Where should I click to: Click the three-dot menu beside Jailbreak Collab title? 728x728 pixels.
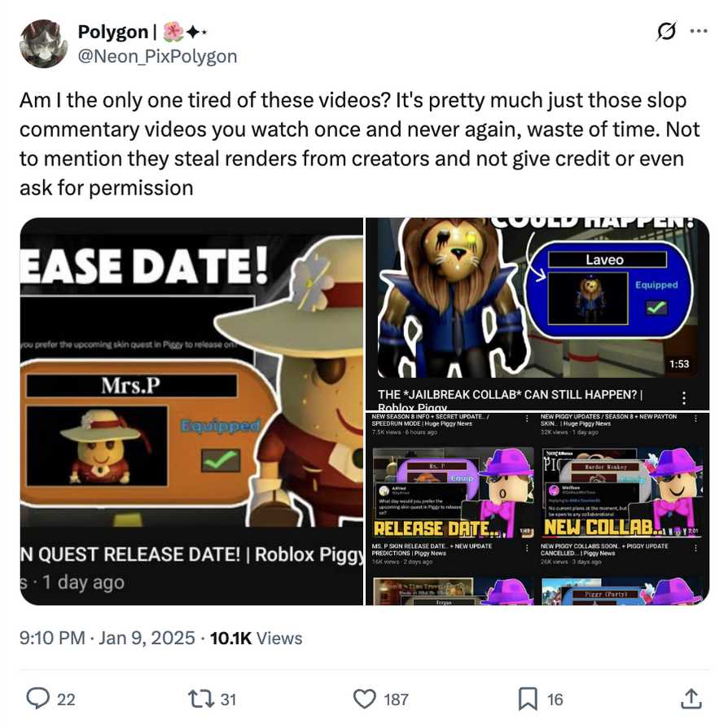(x=684, y=398)
